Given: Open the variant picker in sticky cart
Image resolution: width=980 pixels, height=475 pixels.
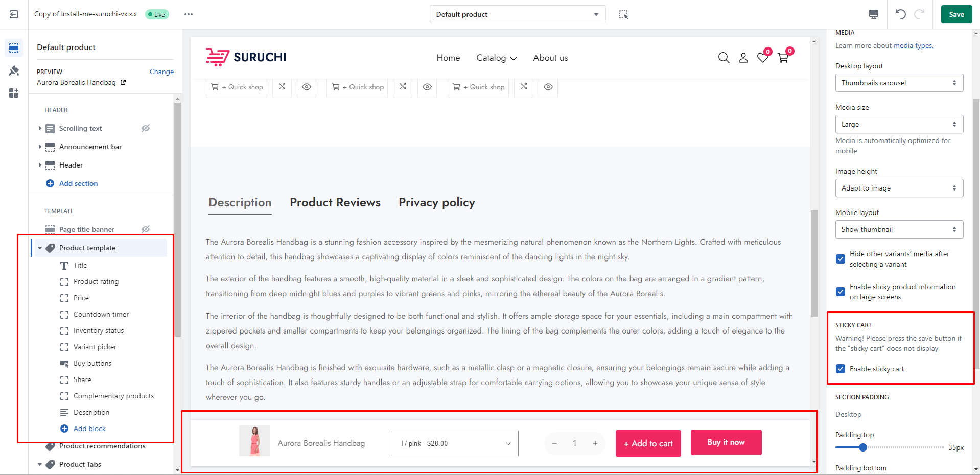Looking at the screenshot, I should (x=454, y=443).
